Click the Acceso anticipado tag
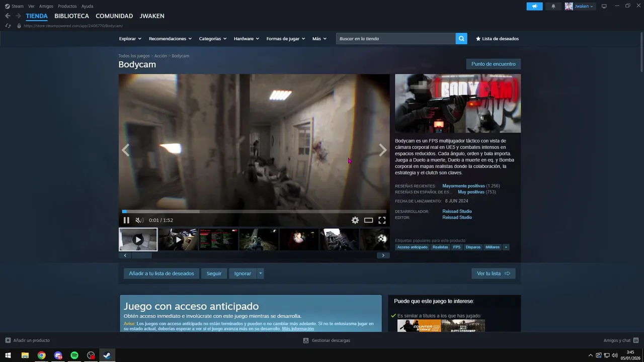644x362 pixels. 412,247
